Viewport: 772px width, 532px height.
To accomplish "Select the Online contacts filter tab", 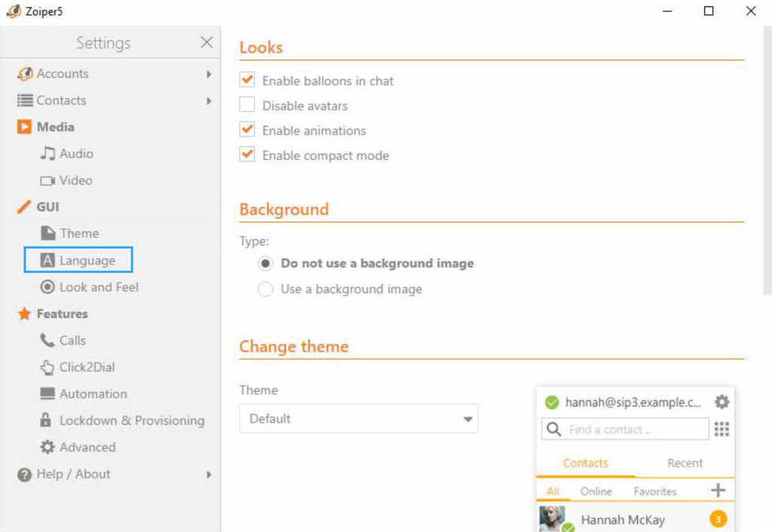I will (x=596, y=491).
